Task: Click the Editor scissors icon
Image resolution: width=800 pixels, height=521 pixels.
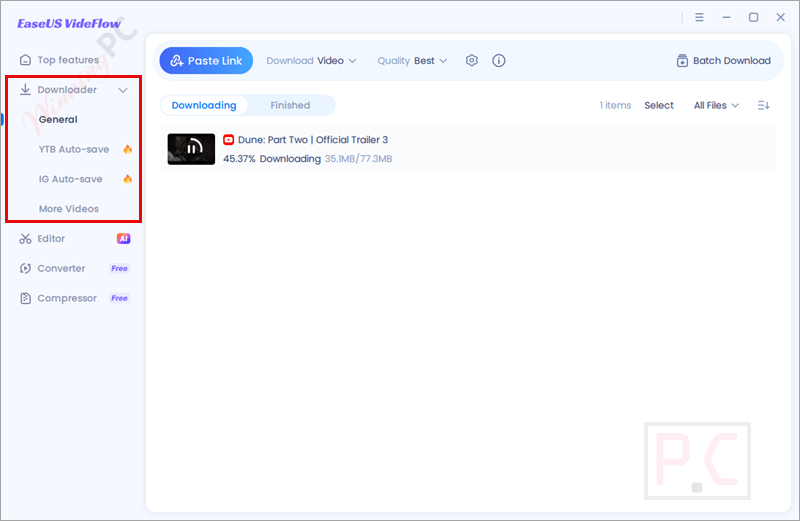Action: coord(25,239)
